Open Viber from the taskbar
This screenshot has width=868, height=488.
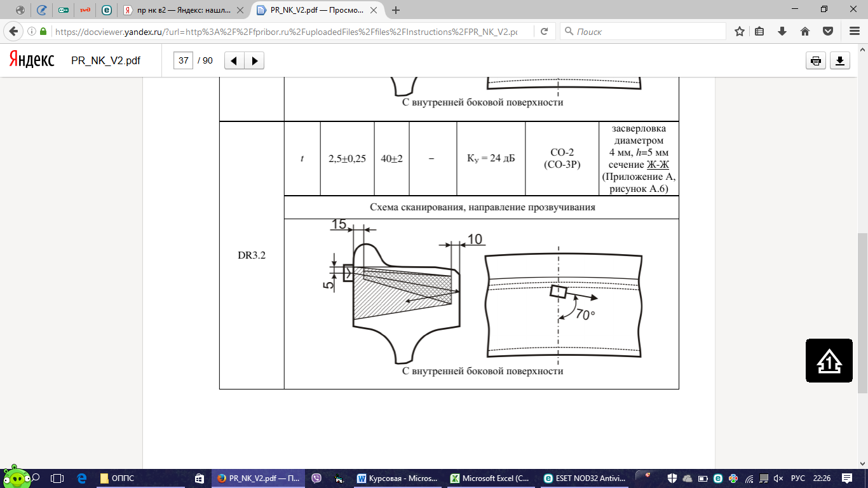(316, 478)
